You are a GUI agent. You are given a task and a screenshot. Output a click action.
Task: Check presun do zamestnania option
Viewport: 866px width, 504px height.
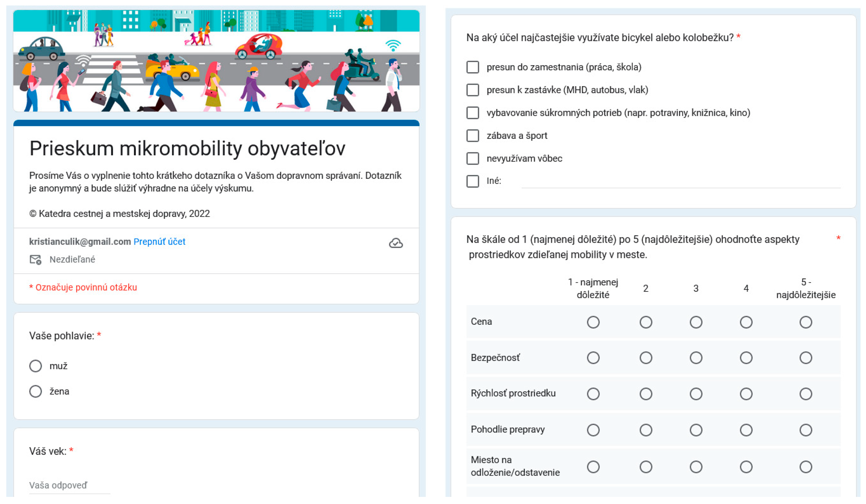click(473, 67)
